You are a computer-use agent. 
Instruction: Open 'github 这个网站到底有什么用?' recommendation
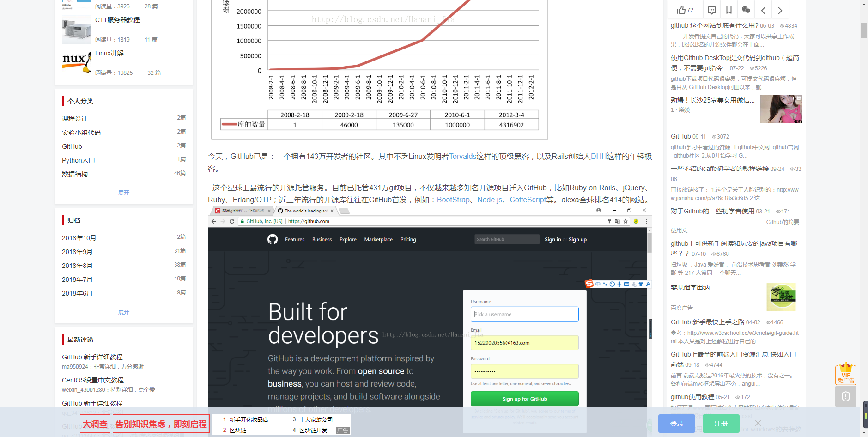(714, 25)
